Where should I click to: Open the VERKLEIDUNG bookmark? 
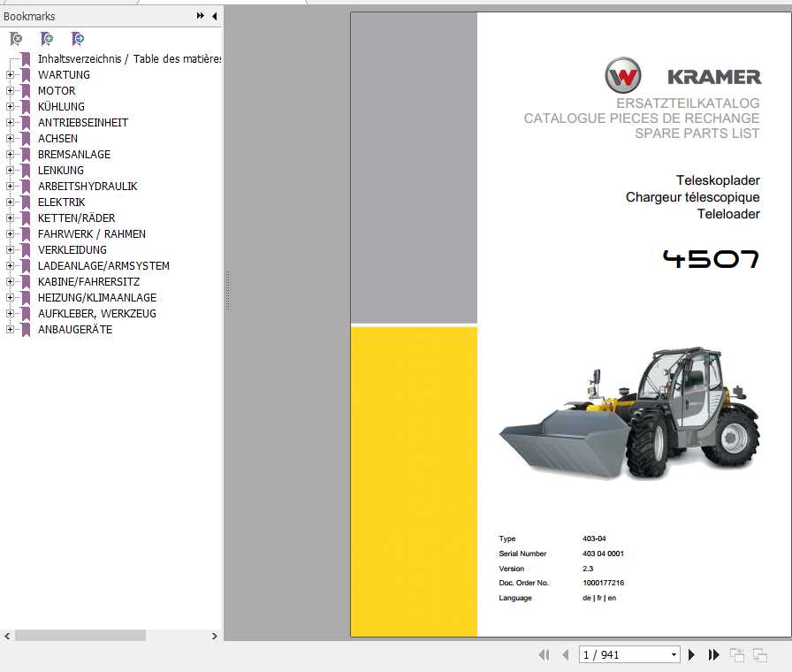[x=72, y=250]
